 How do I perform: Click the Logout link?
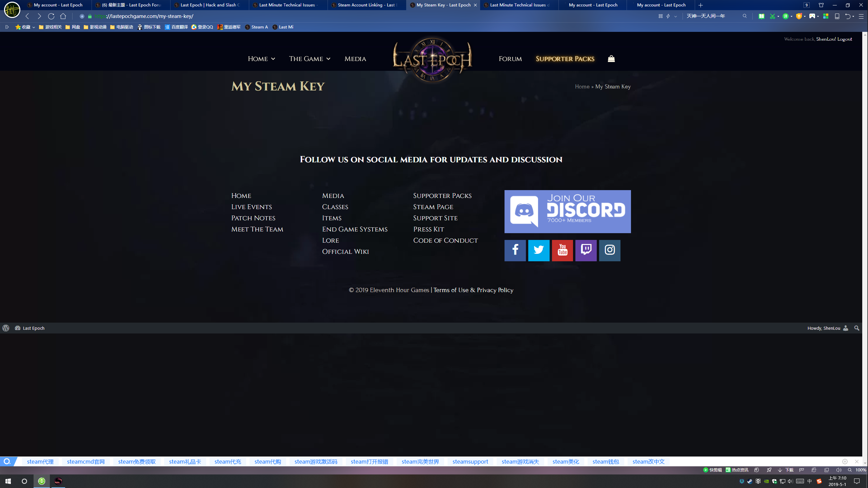pyautogui.click(x=845, y=39)
